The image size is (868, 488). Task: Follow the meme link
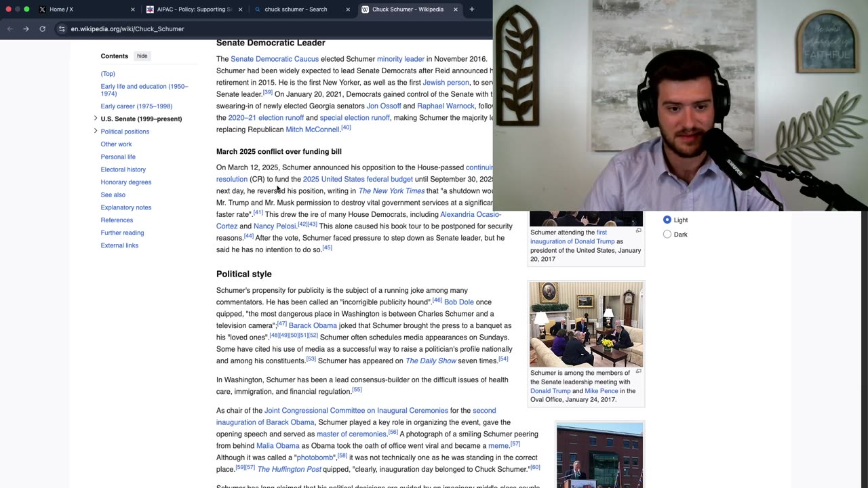point(498,446)
